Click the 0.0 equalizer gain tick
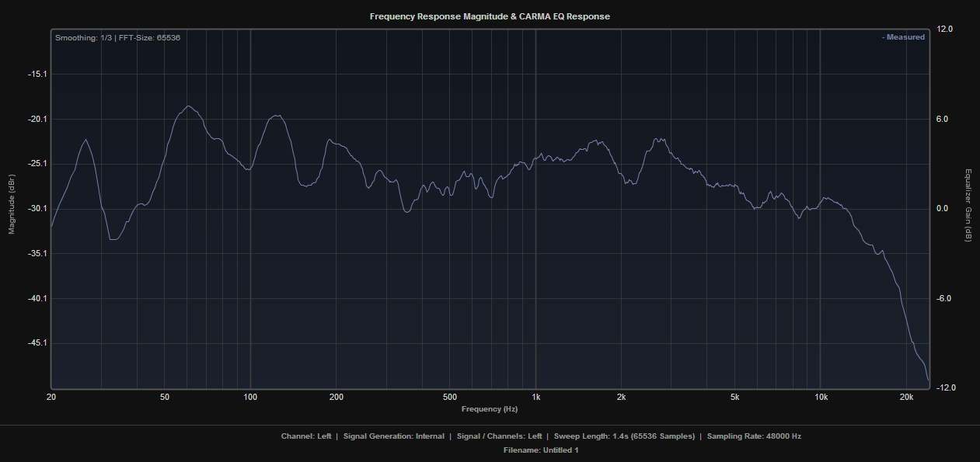This screenshot has height=462, width=980. (x=943, y=209)
